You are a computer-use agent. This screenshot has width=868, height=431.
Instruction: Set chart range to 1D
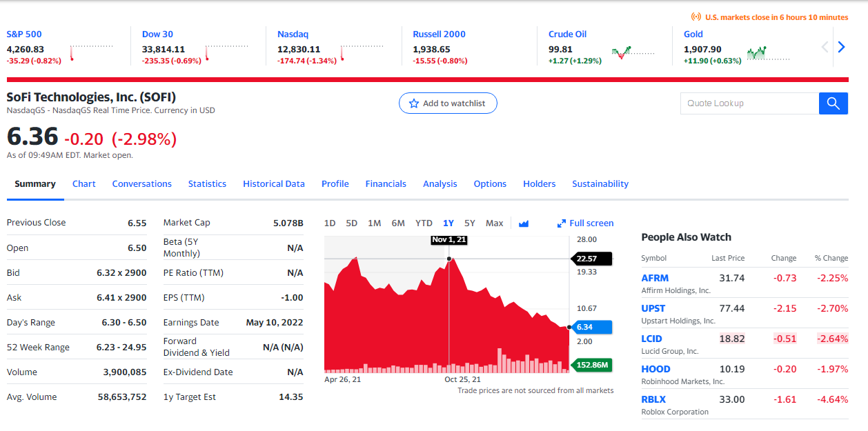point(330,223)
